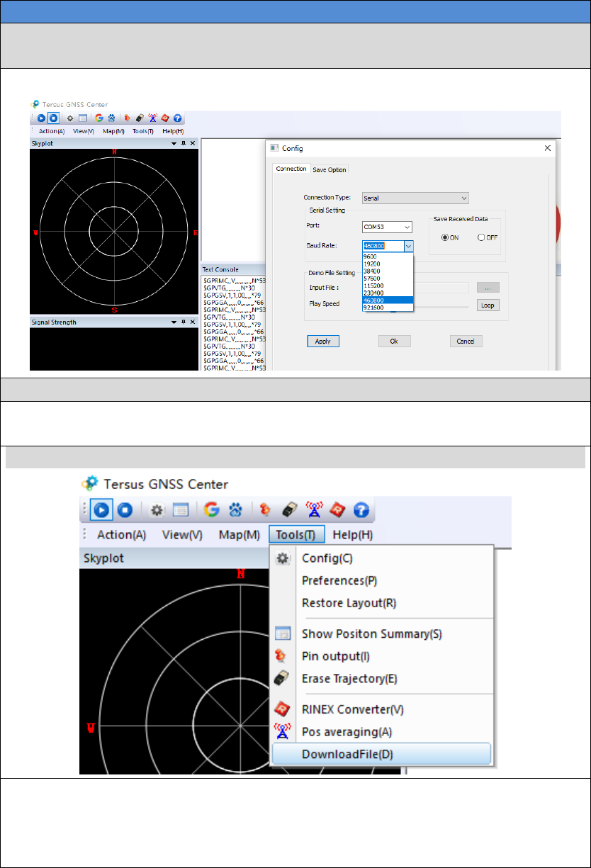
Task: Select the OFF radio for Save Received Data
Action: pyautogui.click(x=488, y=237)
